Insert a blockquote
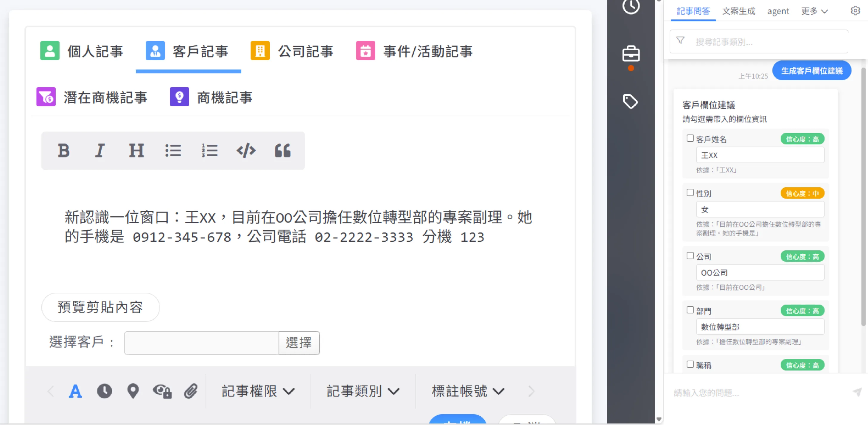This screenshot has width=868, height=425. [x=282, y=151]
